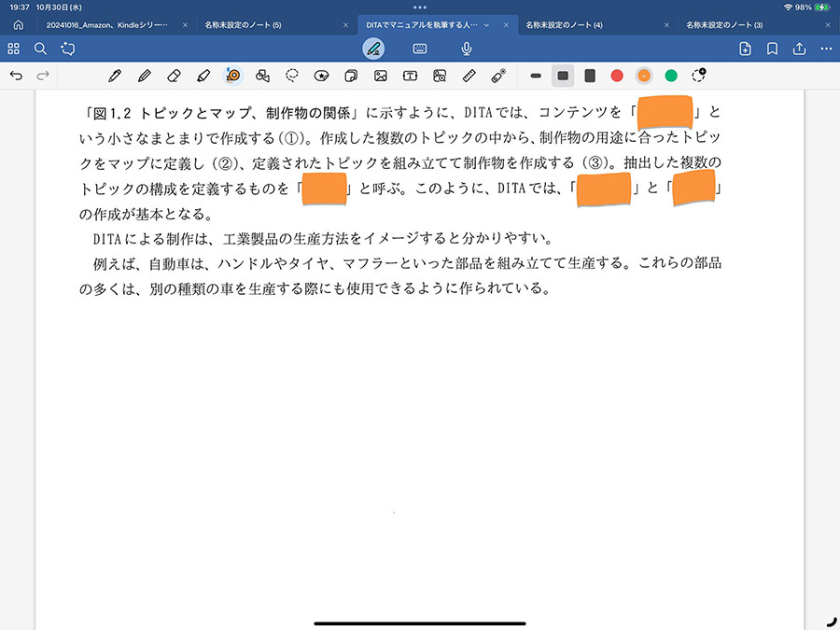Start microphone audio recording

point(467,49)
